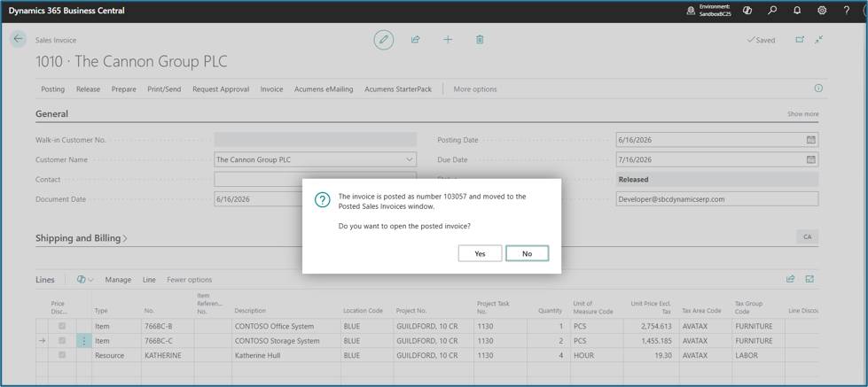Open Line menu in Lines
Screen dimensions: 868x387
(x=150, y=280)
